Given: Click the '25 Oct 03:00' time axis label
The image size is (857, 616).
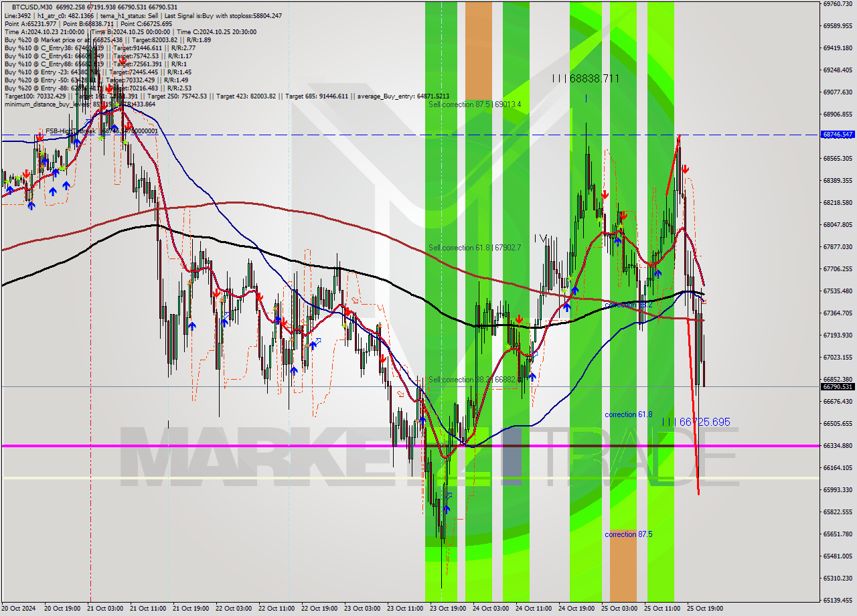Looking at the screenshot, I should [x=619, y=609].
